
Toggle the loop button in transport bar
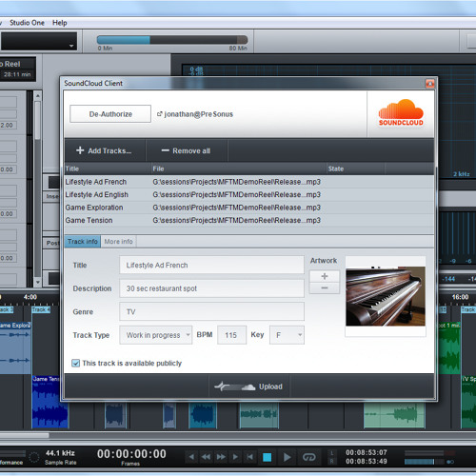click(308, 457)
